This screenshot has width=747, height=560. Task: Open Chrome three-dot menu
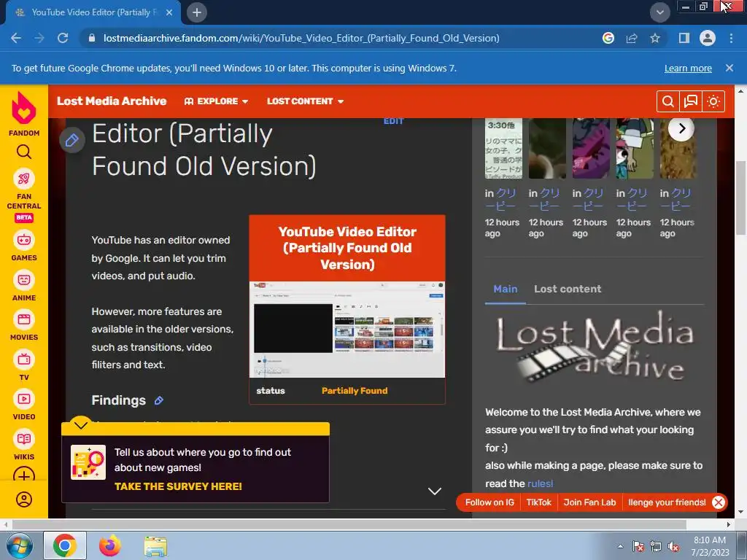(731, 38)
